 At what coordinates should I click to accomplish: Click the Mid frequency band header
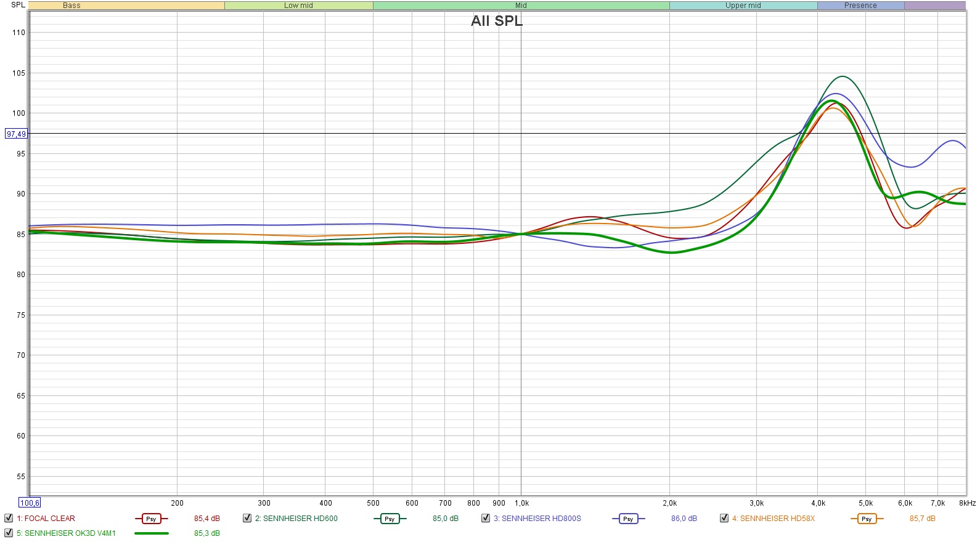pos(521,6)
